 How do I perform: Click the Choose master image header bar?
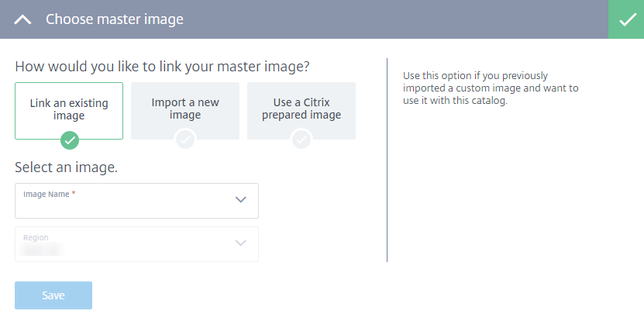[387, 19]
